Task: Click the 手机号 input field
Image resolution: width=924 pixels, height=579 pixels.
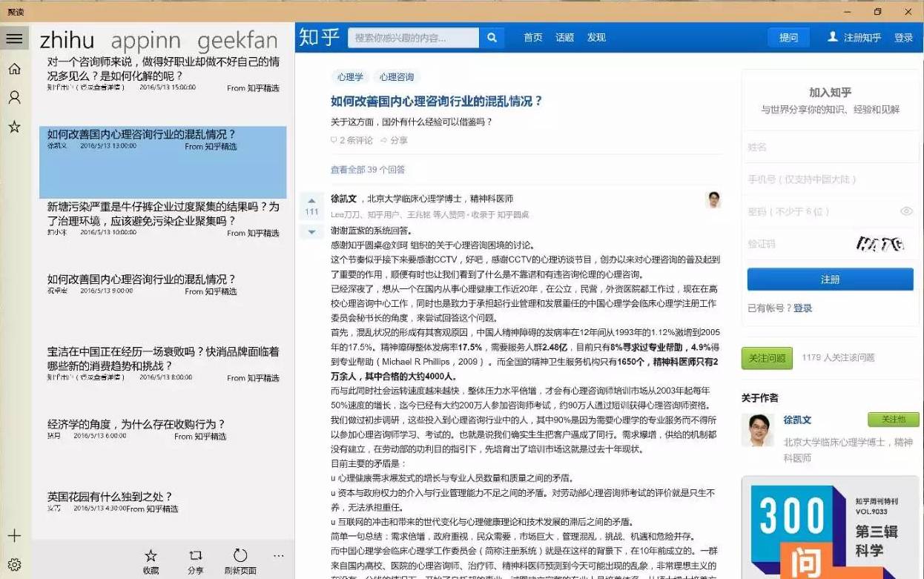Action: coord(831,179)
